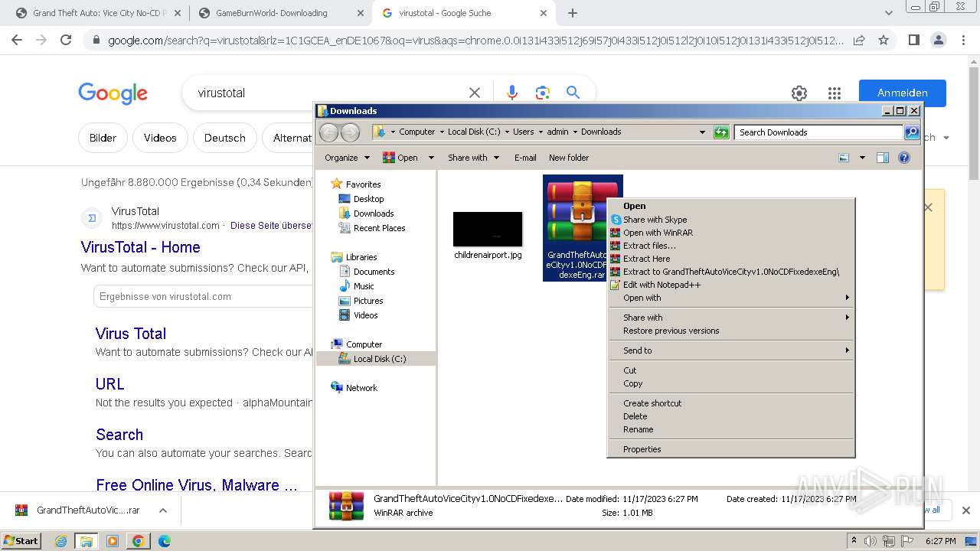Click Extract to GrandTheftAutoViceCity folder entry
Screen dimensions: 980x551
731,272
